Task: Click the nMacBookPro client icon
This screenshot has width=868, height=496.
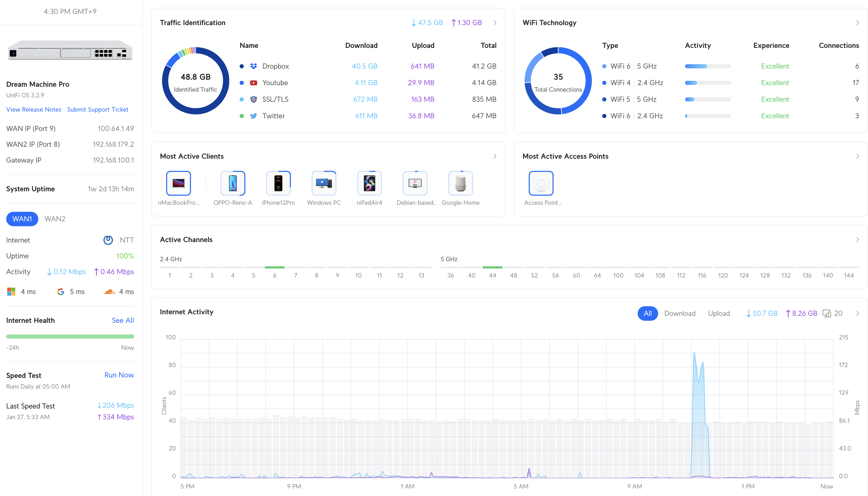Action: pos(178,183)
